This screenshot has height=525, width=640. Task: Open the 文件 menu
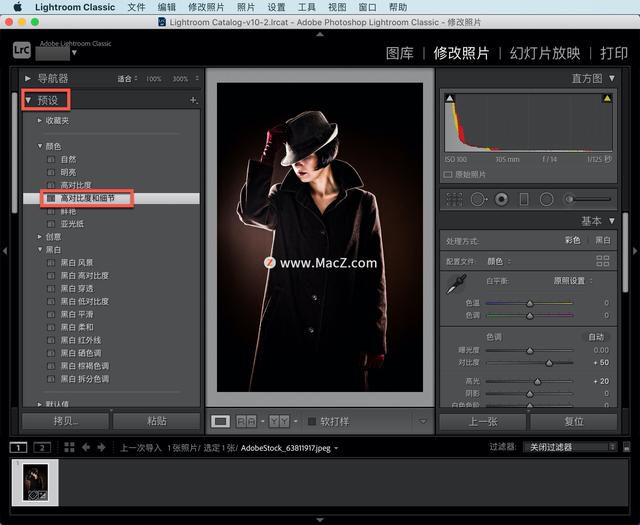[136, 7]
